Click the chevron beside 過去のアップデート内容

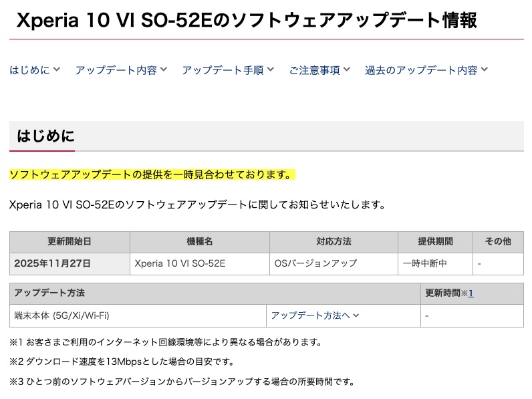pyautogui.click(x=485, y=70)
